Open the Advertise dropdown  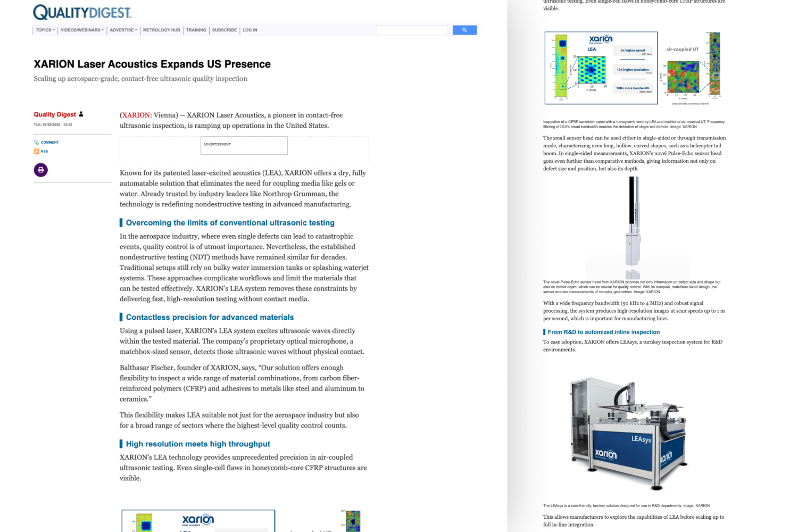click(123, 30)
